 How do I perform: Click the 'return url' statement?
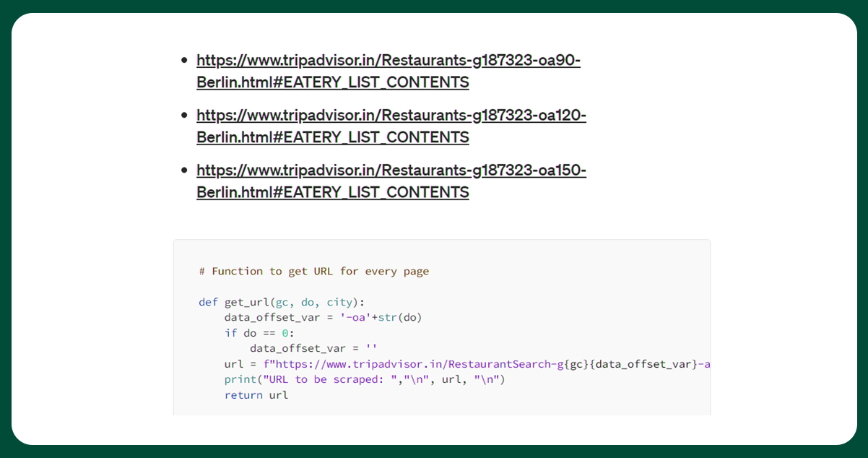pos(256,395)
